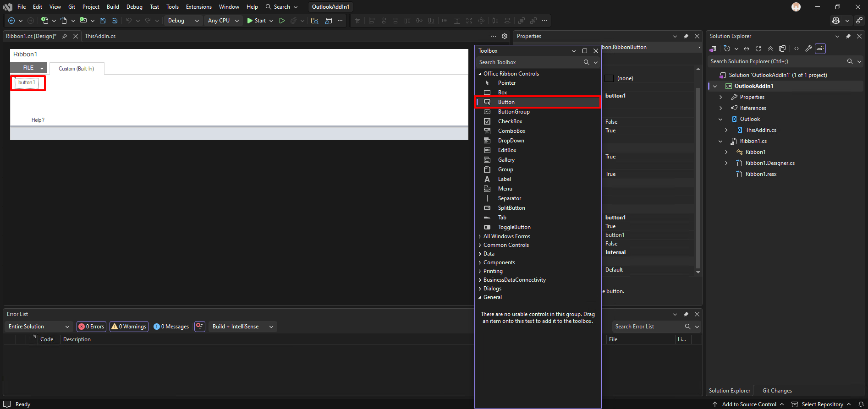Collapse the Outlook folder node
The width and height of the screenshot is (868, 409).
coord(721,119)
